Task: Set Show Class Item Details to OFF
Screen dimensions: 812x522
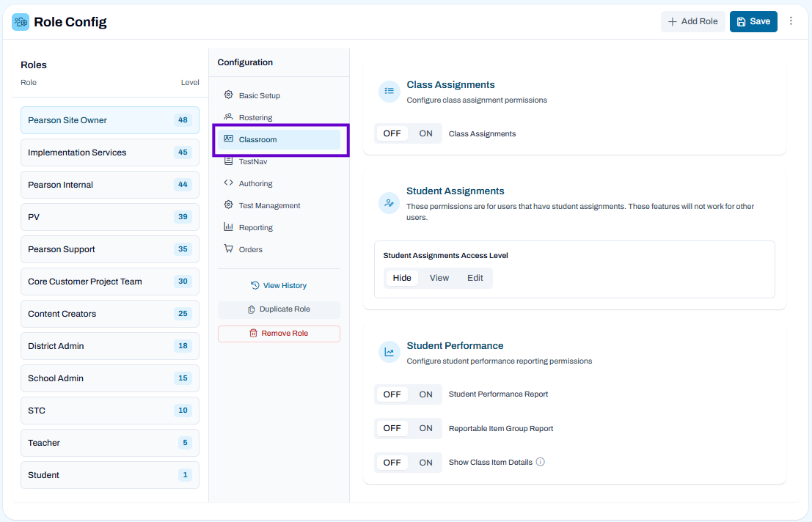Action: [x=392, y=463]
